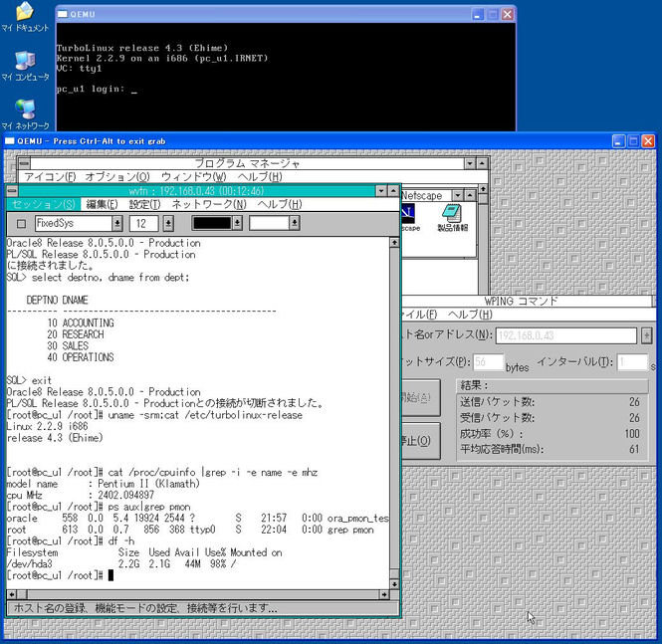The image size is (662, 644).
Task: Minimize the Program Manager window
Action: 470,163
